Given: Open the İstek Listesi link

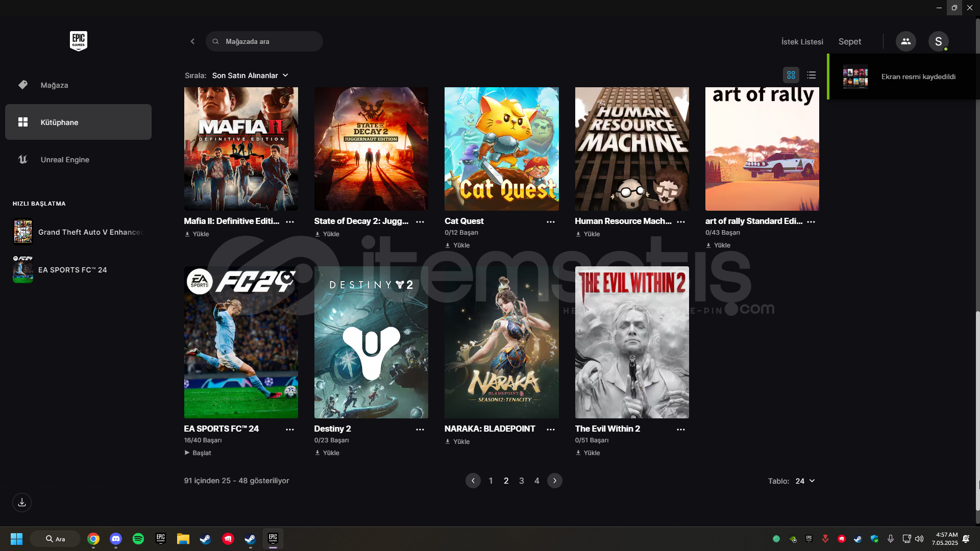Looking at the screenshot, I should pyautogui.click(x=802, y=42).
